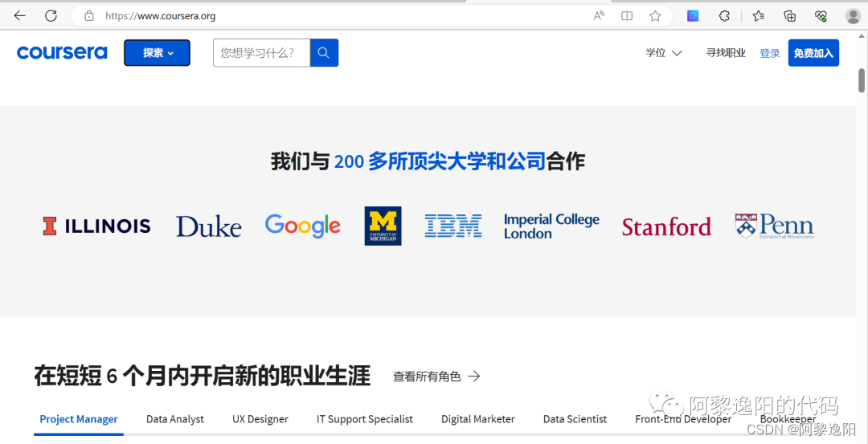Click the Stanford logo
The image size is (868, 444).
(666, 226)
